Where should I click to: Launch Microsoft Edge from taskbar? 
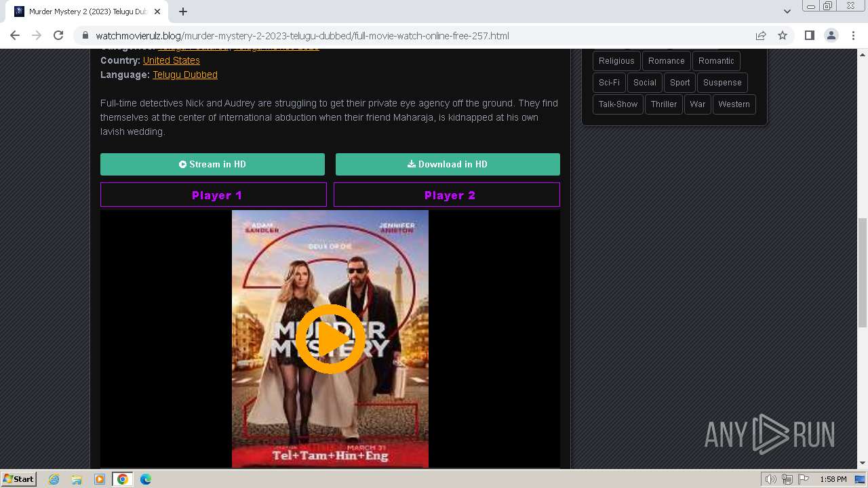pyautogui.click(x=146, y=479)
